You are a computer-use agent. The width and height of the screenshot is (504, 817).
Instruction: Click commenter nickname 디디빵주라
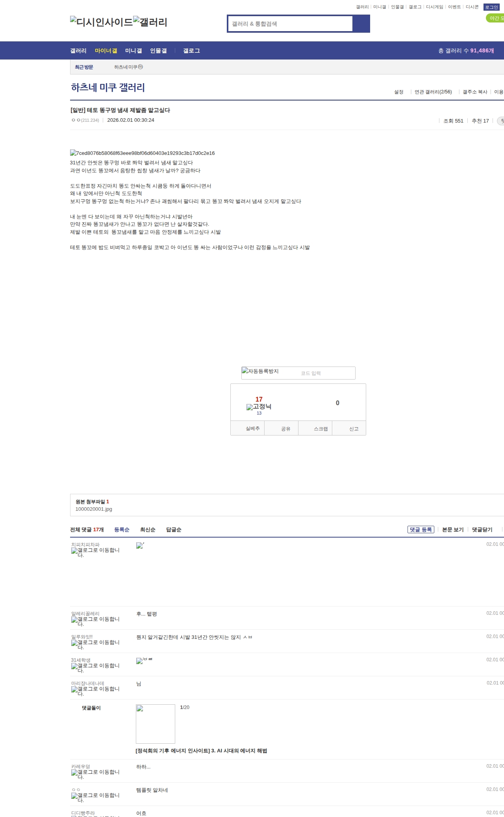coord(83,813)
